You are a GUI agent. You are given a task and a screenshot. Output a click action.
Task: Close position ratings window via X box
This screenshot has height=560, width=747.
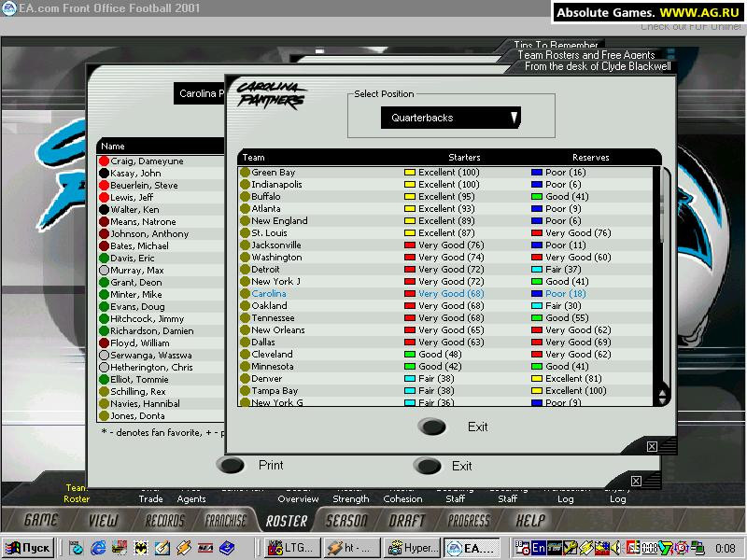652,446
